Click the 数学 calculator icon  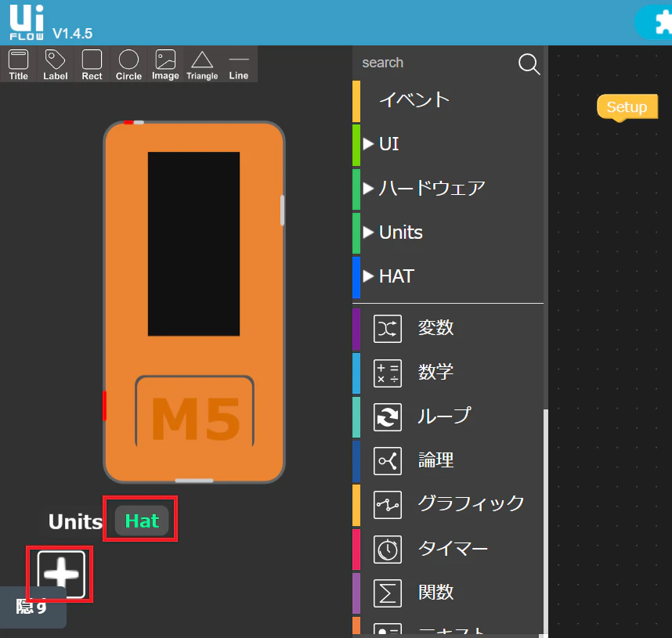click(x=388, y=373)
